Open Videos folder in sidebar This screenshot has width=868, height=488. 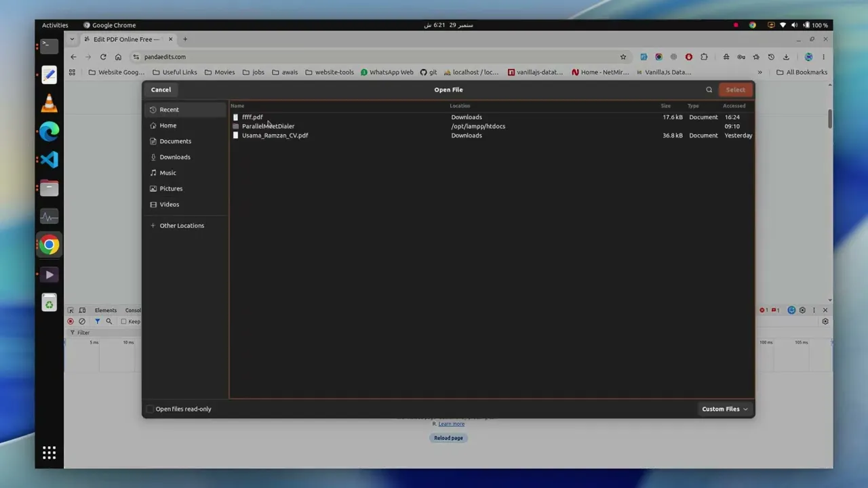tap(185, 204)
